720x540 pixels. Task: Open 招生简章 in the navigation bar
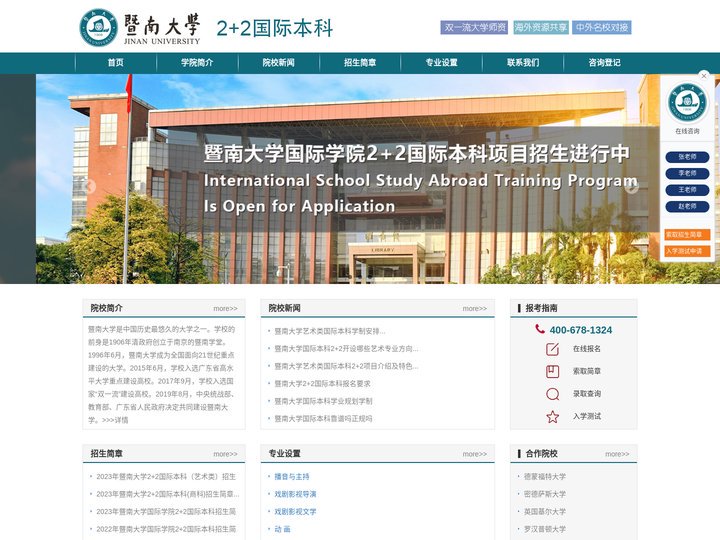(x=360, y=63)
